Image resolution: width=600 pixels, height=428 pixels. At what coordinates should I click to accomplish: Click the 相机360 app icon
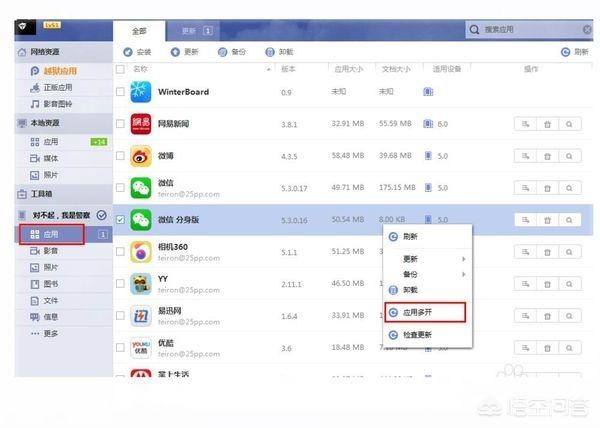tap(141, 251)
